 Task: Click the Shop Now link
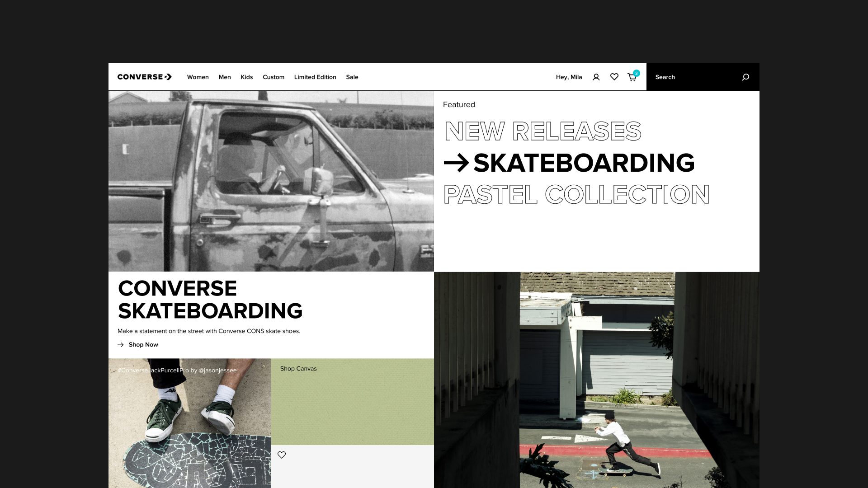[x=143, y=345]
